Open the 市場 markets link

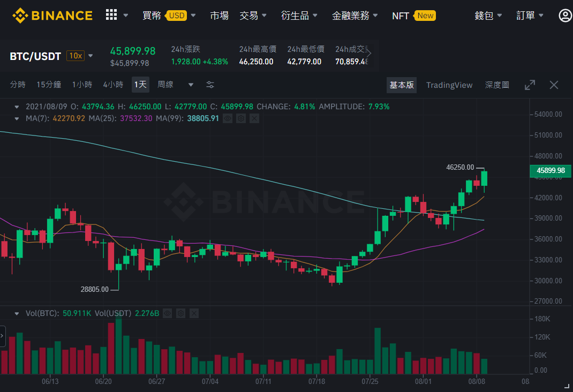219,16
